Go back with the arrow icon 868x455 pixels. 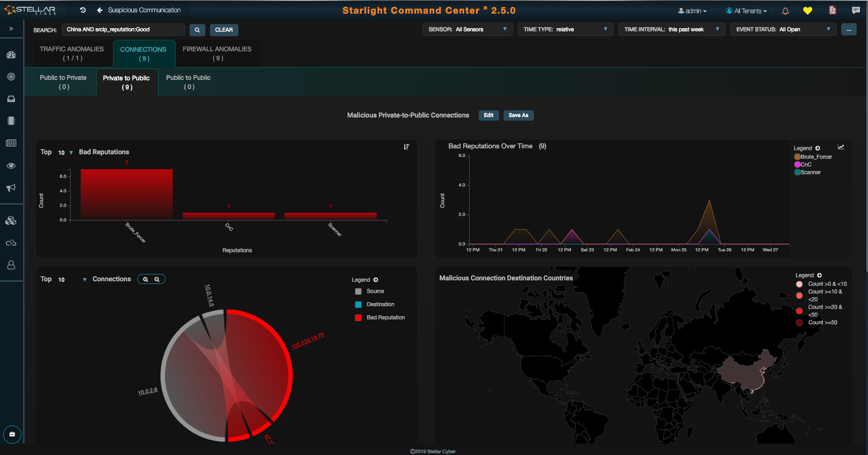100,10
